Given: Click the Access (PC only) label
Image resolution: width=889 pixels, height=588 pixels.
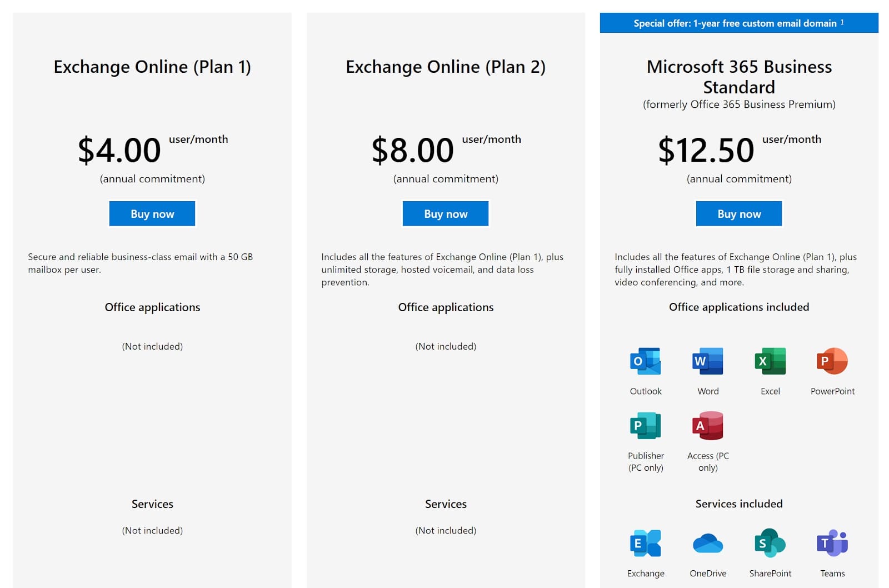Looking at the screenshot, I should (708, 462).
